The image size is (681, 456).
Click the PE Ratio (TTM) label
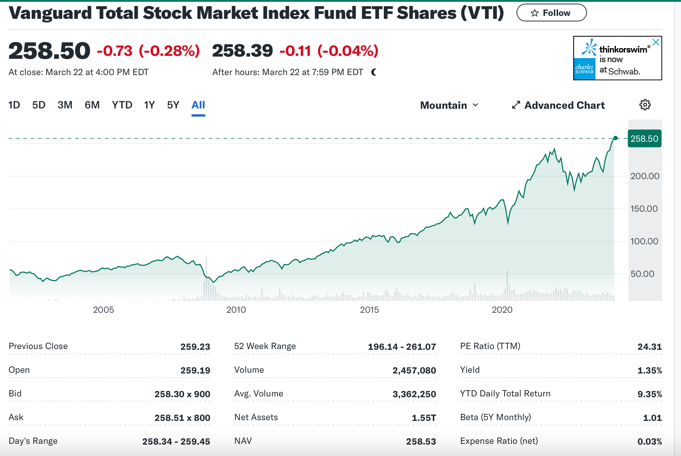(490, 346)
